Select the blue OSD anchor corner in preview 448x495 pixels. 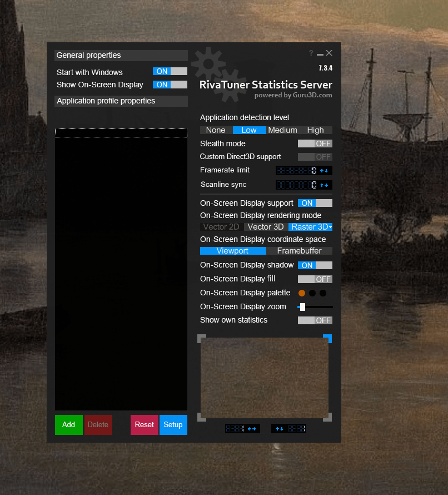point(328,338)
